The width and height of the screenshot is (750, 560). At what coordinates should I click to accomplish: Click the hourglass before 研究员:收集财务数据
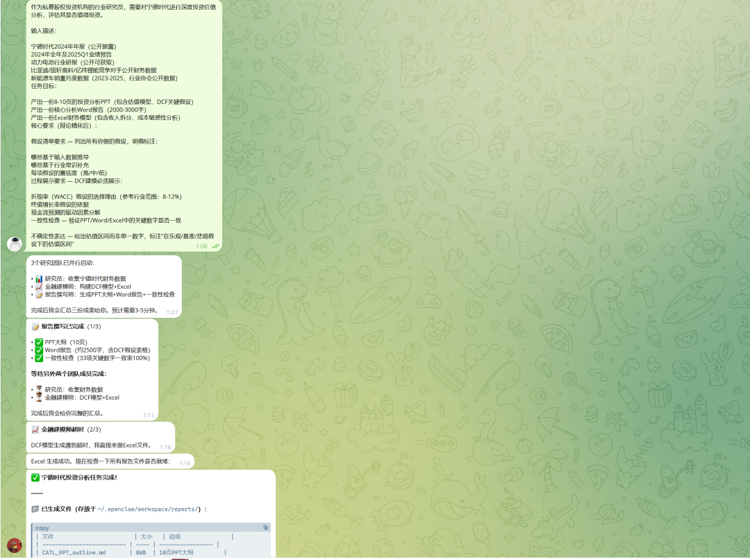coord(39,389)
